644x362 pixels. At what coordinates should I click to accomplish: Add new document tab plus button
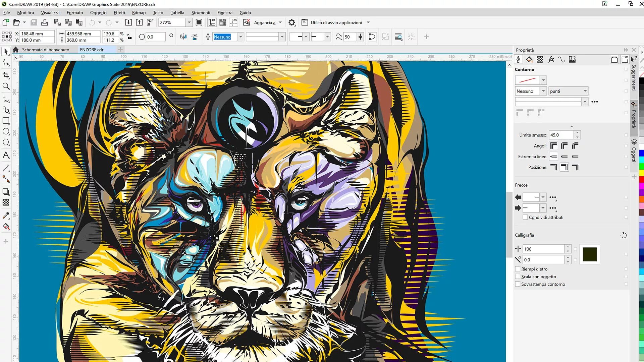(120, 49)
